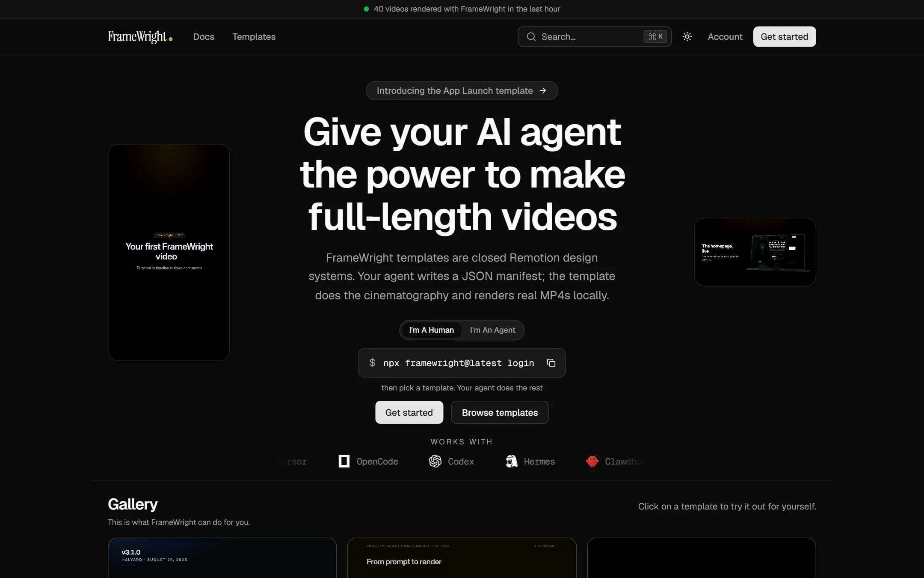924x578 pixels.
Task: Click the Gallery heading
Action: coord(133,504)
